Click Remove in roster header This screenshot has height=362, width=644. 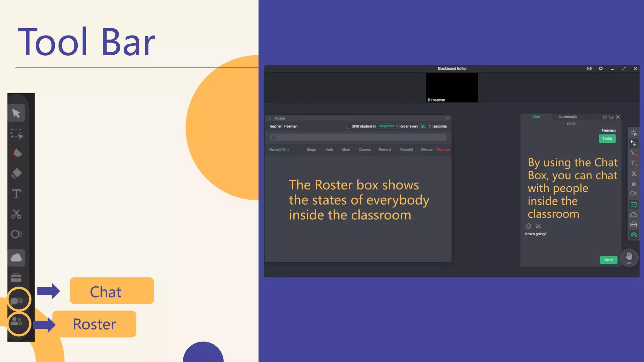(x=443, y=150)
